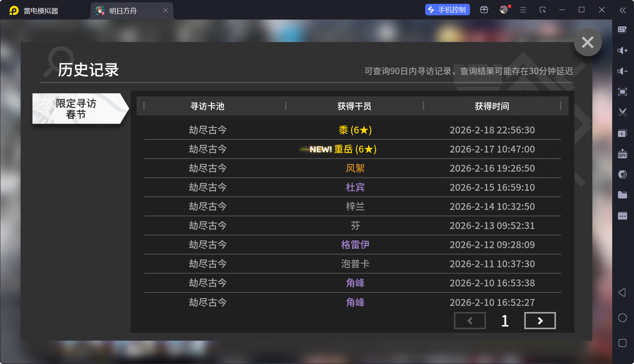Viewport: 634px width, 364px height.
Task: Open the shared folder icon
Action: coord(622,195)
